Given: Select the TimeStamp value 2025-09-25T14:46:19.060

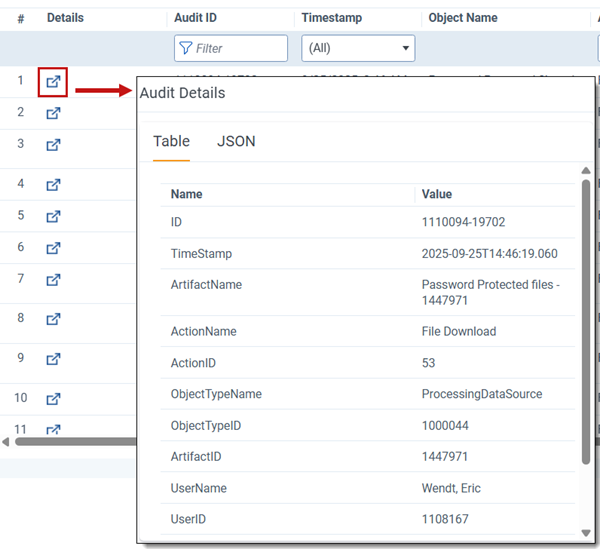Looking at the screenshot, I should tap(489, 254).
